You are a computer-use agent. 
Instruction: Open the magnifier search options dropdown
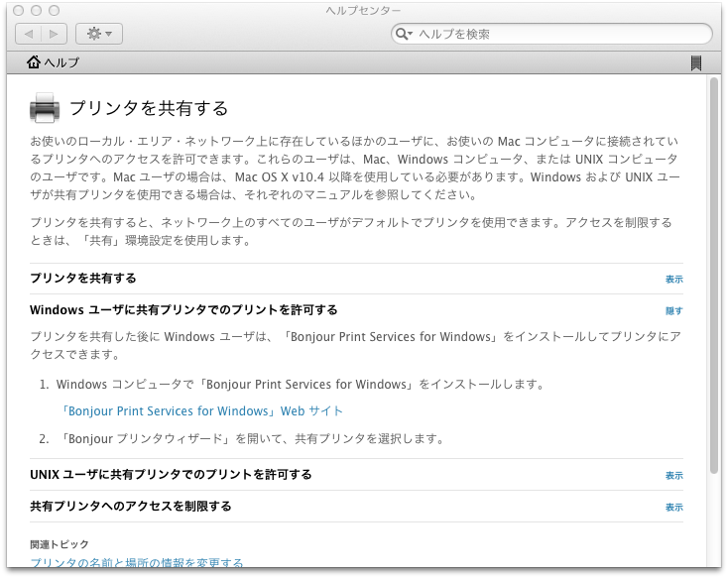[x=404, y=34]
